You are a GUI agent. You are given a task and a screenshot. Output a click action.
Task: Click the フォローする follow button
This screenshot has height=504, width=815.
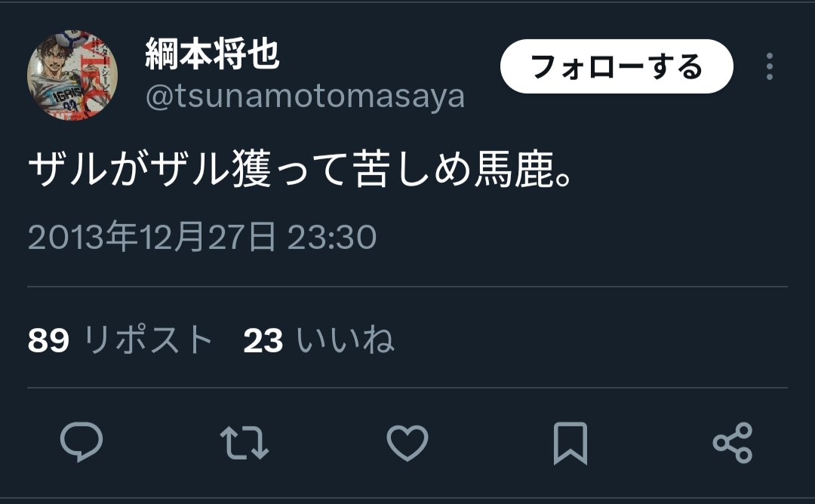pos(617,66)
